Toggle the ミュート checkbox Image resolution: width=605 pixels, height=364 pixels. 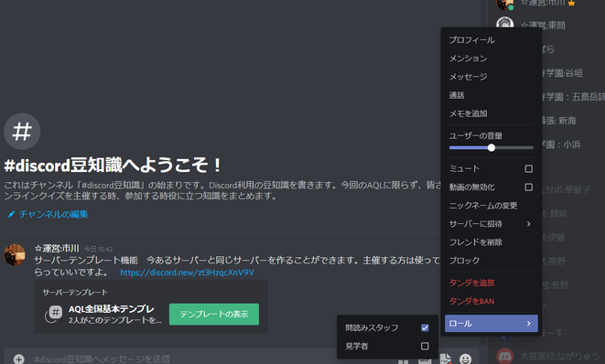pyautogui.click(x=529, y=169)
